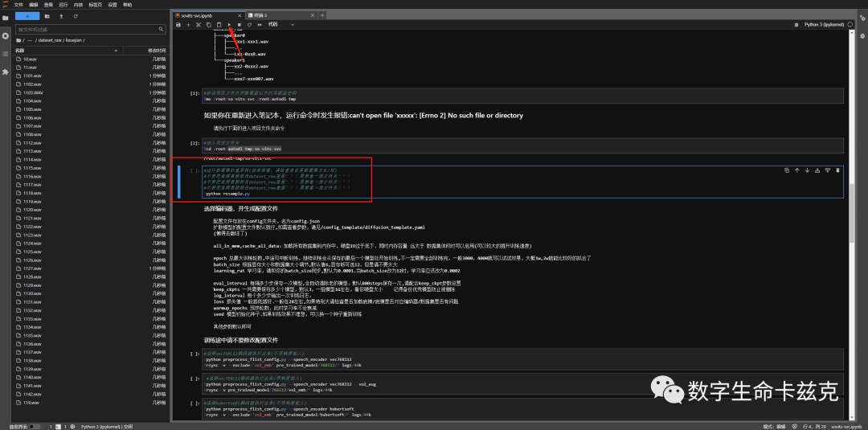
Task: Insert a cell below the active cell icon
Action: click(x=828, y=170)
